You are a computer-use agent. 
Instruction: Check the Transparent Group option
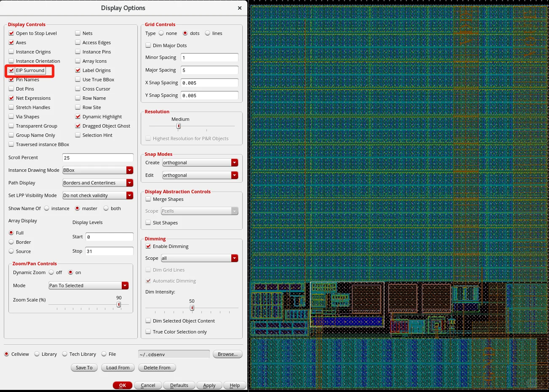11,126
